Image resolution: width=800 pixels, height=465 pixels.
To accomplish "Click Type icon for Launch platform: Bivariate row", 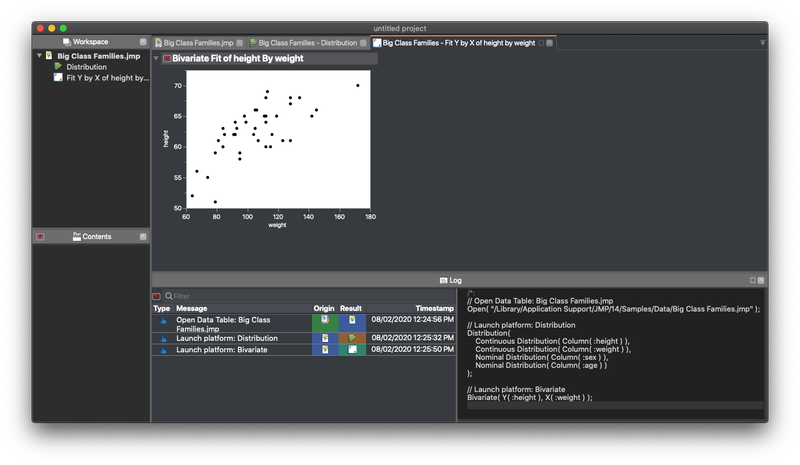I will click(x=163, y=350).
